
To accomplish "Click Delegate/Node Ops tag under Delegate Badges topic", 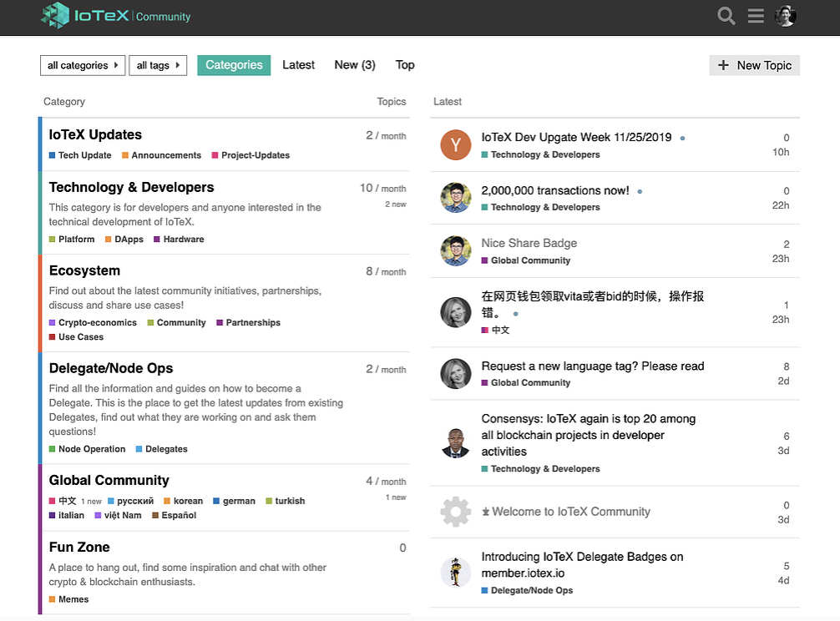I will [527, 590].
